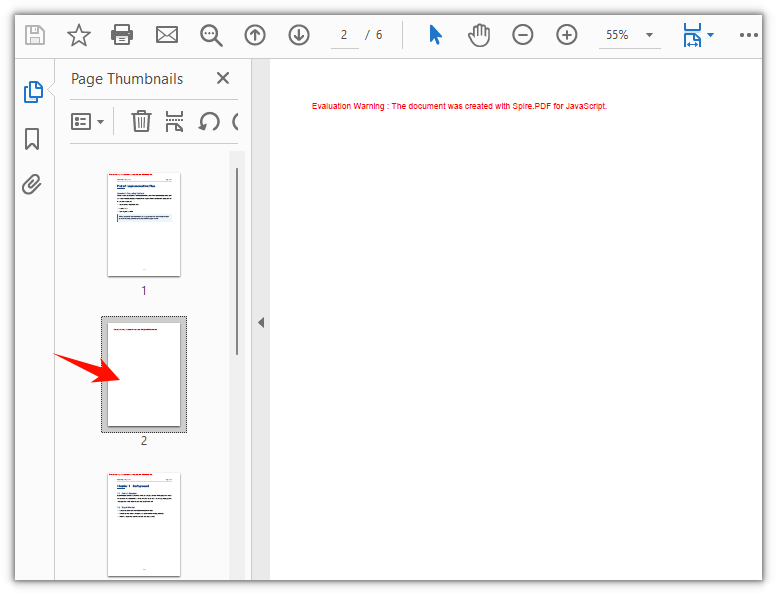Screen dimensions: 777x595
Task: Open the zoom percentage dropdown arrow
Action: click(650, 35)
